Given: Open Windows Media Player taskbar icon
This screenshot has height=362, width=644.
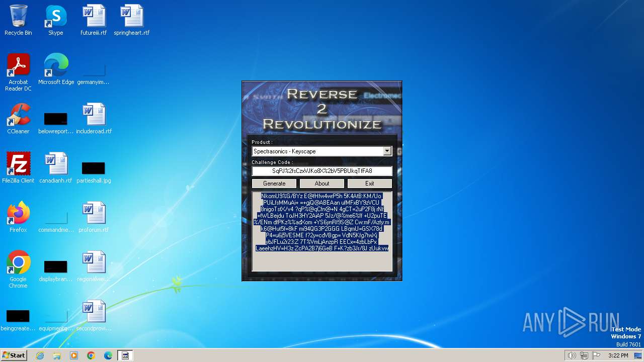Looking at the screenshot, I should point(74,355).
